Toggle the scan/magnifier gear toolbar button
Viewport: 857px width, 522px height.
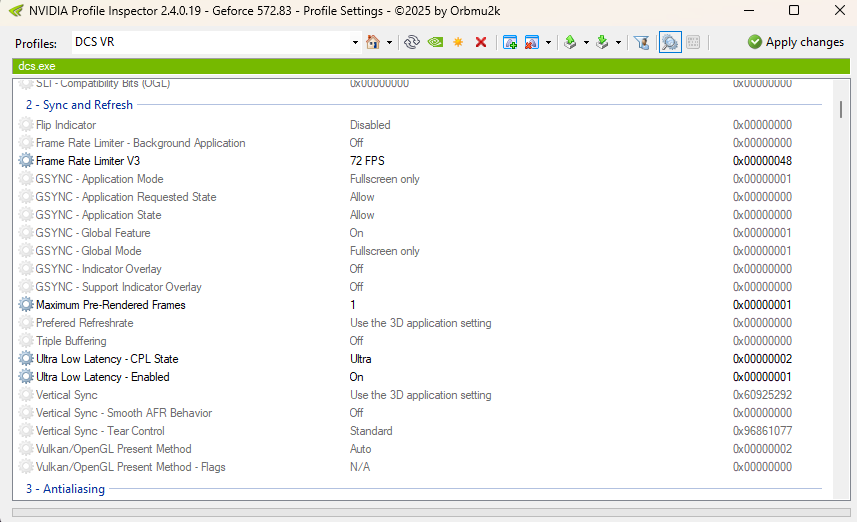pyautogui.click(x=670, y=42)
